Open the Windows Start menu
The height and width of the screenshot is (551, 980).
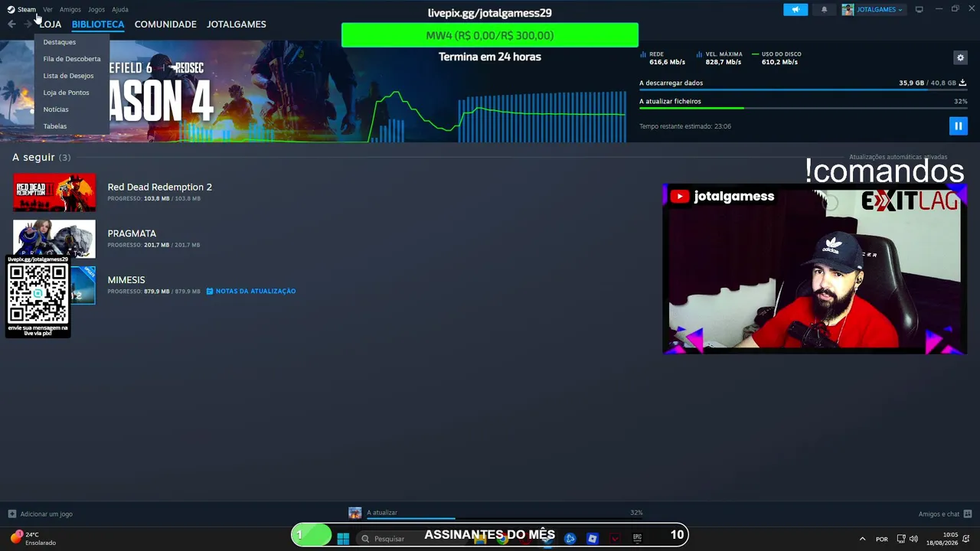[343, 539]
